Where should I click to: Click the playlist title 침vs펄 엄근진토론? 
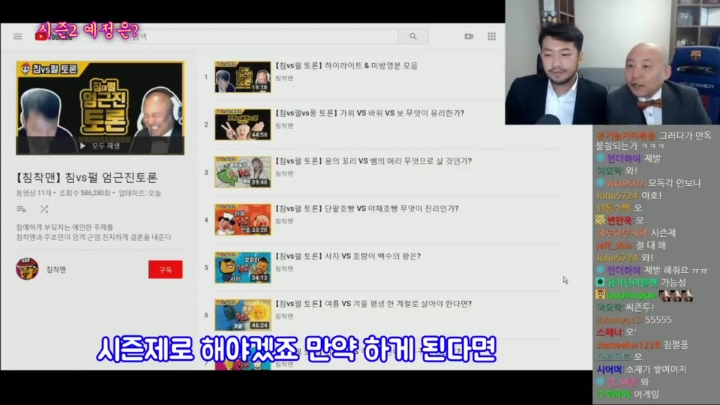point(87,177)
